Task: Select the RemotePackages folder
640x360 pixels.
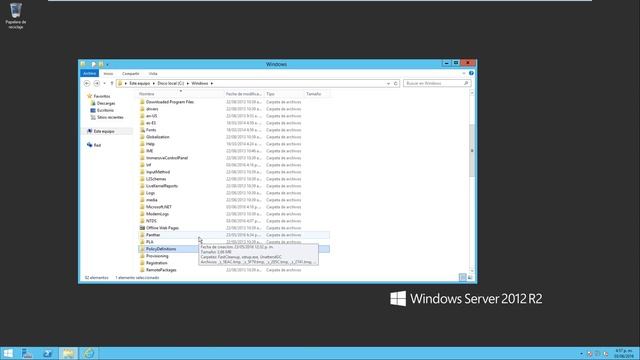Action: pos(161,270)
